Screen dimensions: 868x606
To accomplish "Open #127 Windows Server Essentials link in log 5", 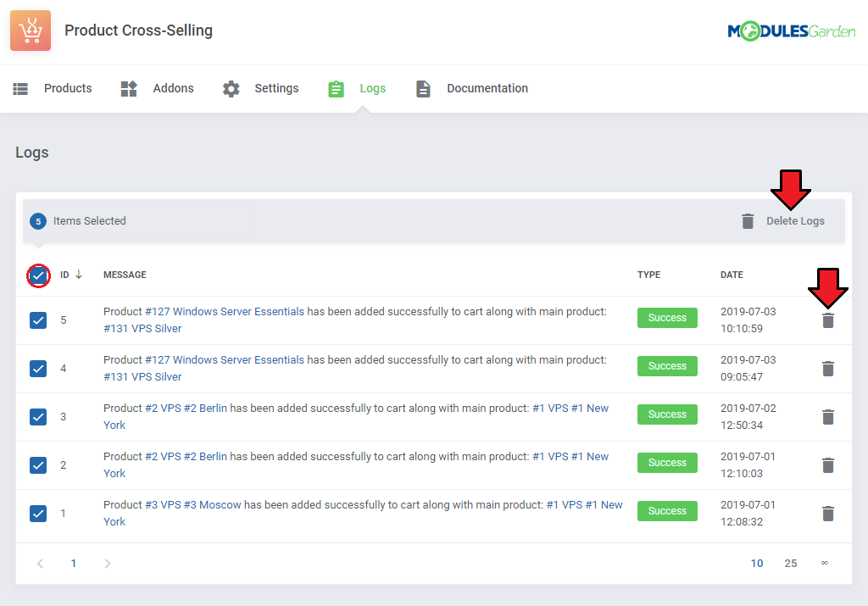I will click(x=225, y=312).
